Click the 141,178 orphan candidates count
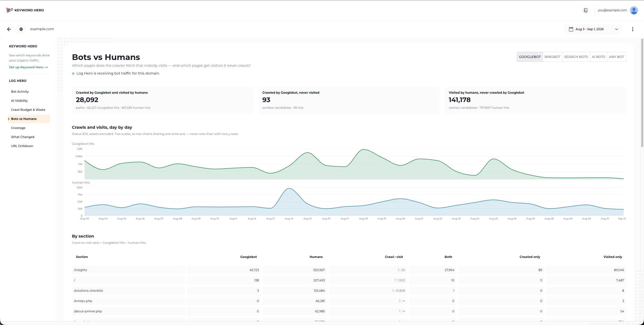This screenshot has width=644, height=325. 459,100
